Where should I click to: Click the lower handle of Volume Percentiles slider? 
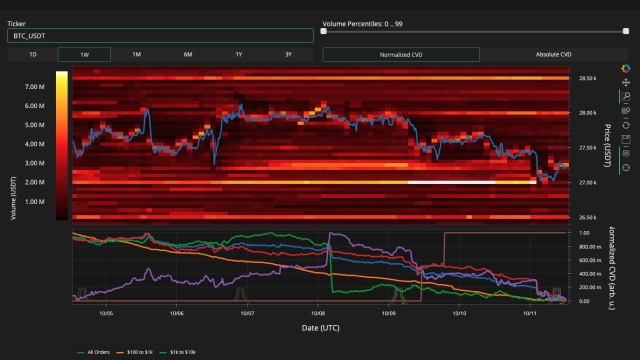(324, 31)
